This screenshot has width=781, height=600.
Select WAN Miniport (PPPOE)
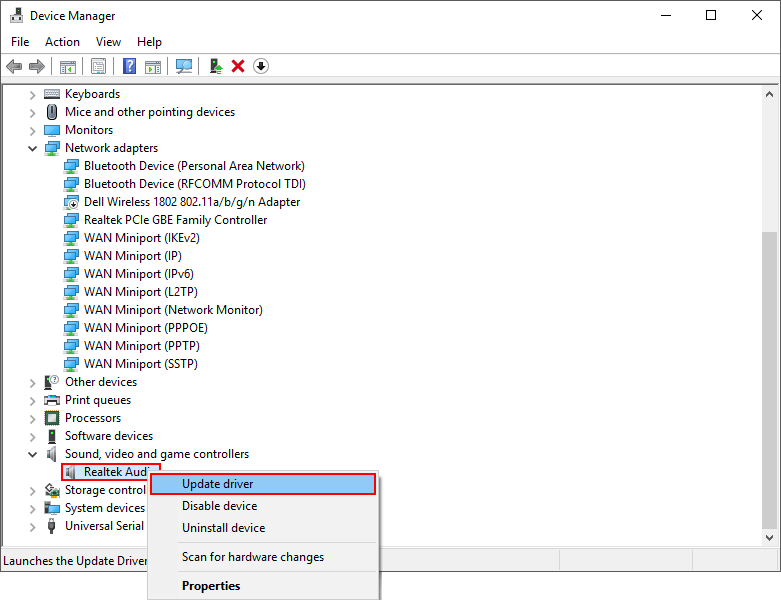click(145, 328)
